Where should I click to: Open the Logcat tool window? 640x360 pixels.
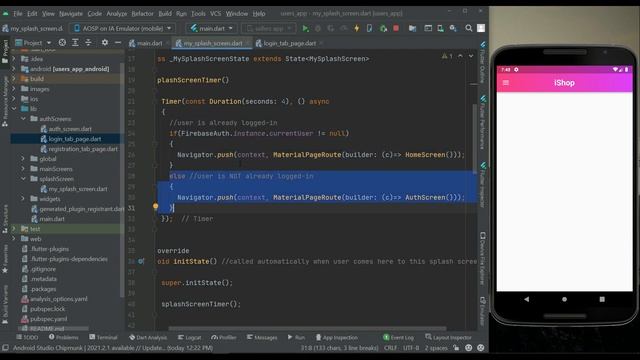(189, 338)
